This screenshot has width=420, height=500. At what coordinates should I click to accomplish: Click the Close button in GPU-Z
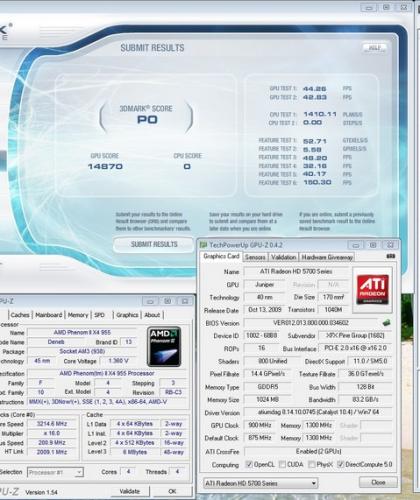[x=378, y=482]
